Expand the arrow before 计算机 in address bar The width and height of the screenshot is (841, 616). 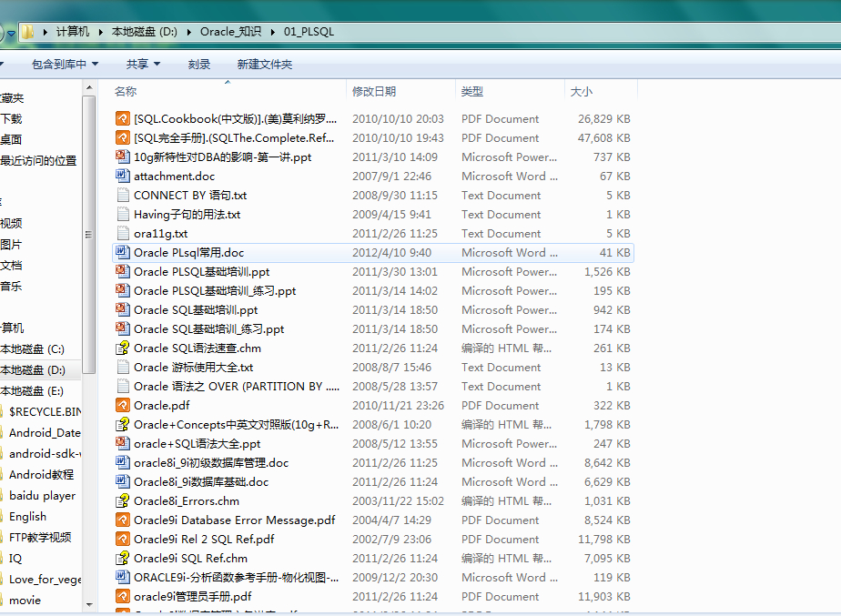(x=46, y=32)
